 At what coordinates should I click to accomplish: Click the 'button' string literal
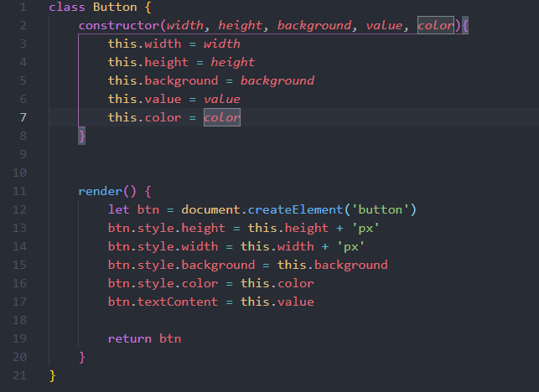coord(380,209)
